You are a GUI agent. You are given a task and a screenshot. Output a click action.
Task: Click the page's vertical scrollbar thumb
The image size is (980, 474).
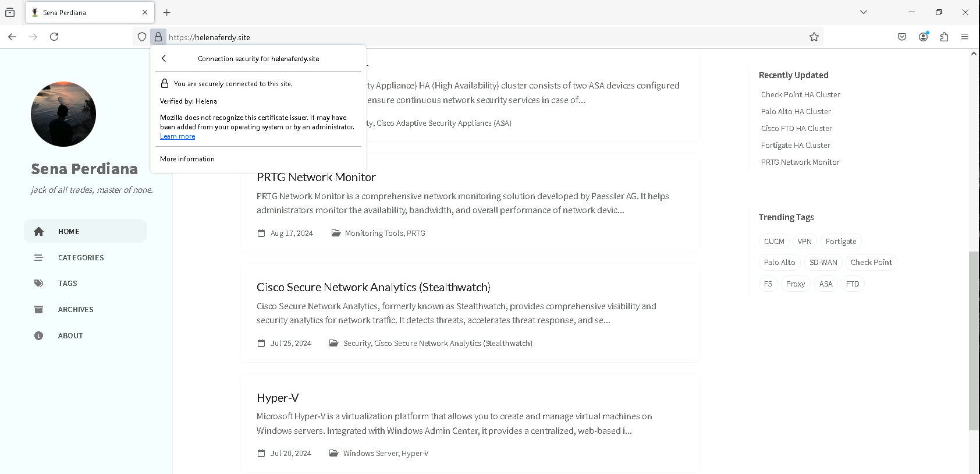(974, 341)
